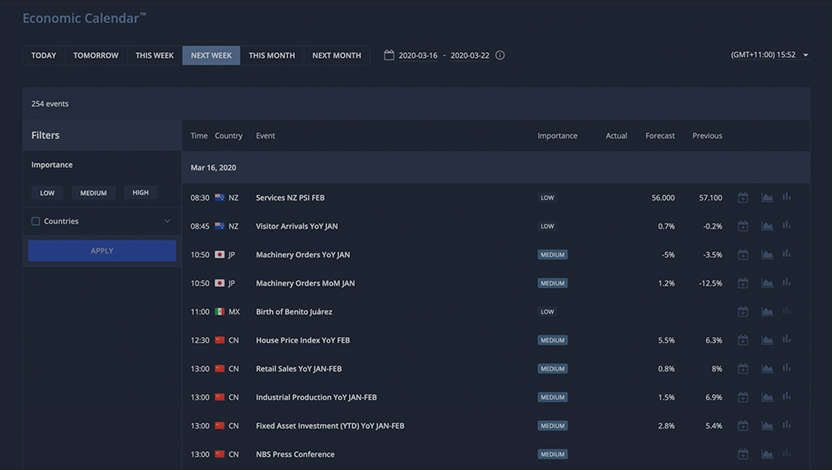832x470 pixels.
Task: Click the date range info icon
Action: click(500, 55)
